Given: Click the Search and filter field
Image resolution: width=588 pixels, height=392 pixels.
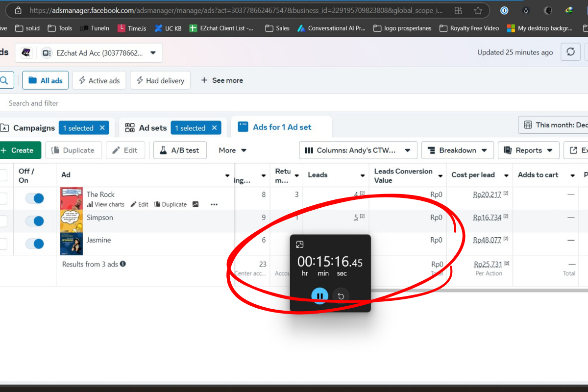Looking at the screenshot, I should point(147,103).
